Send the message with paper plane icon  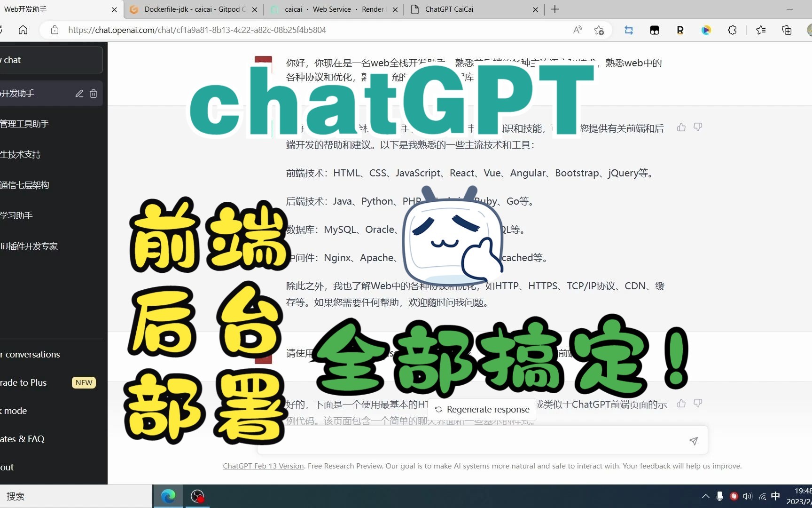(694, 441)
